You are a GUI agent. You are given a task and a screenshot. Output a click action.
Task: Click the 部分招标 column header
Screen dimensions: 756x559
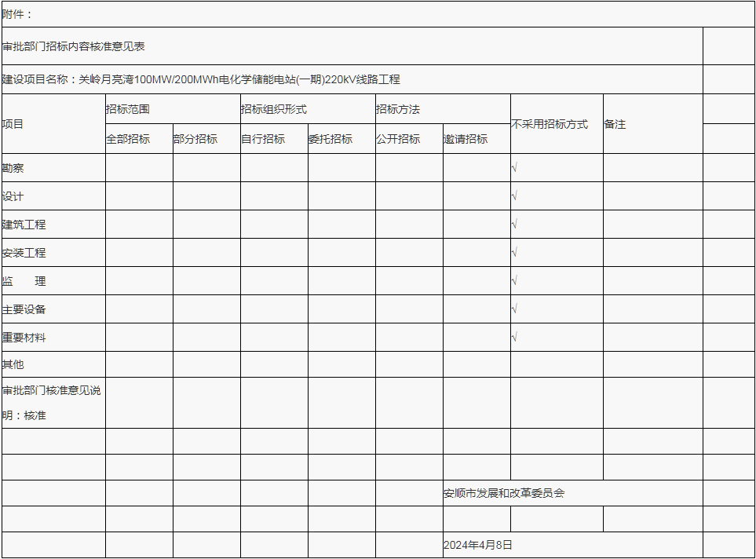tap(195, 139)
